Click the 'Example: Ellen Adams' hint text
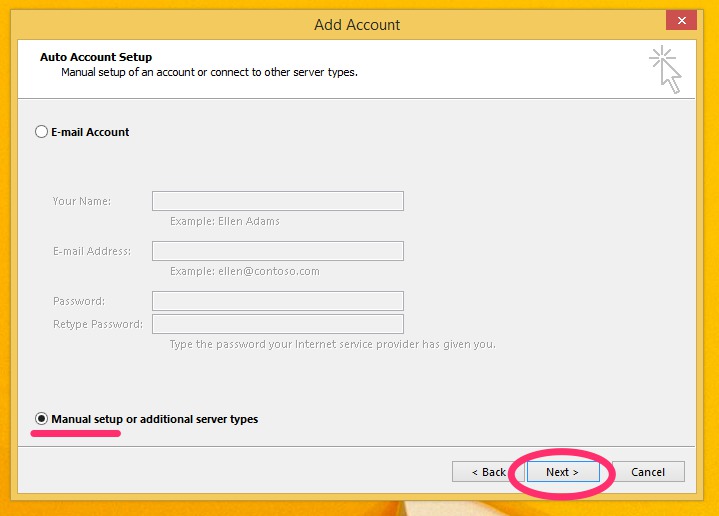 [225, 221]
